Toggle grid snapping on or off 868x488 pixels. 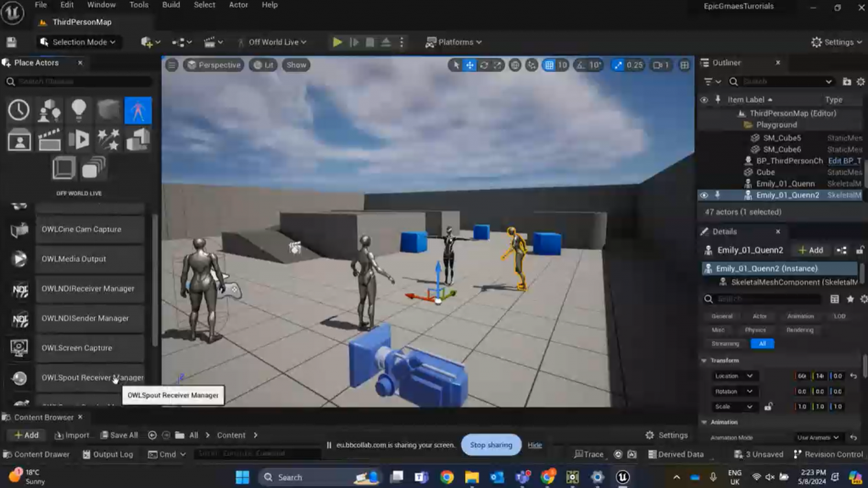549,64
